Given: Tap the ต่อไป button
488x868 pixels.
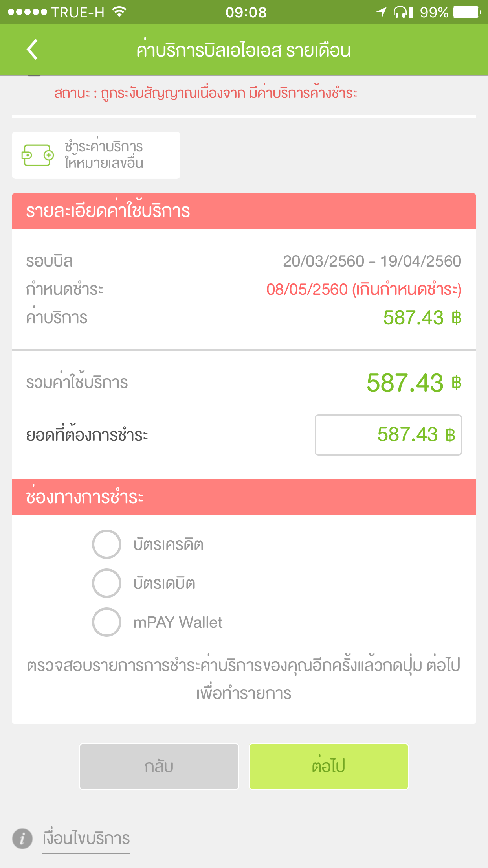Looking at the screenshot, I should click(329, 767).
